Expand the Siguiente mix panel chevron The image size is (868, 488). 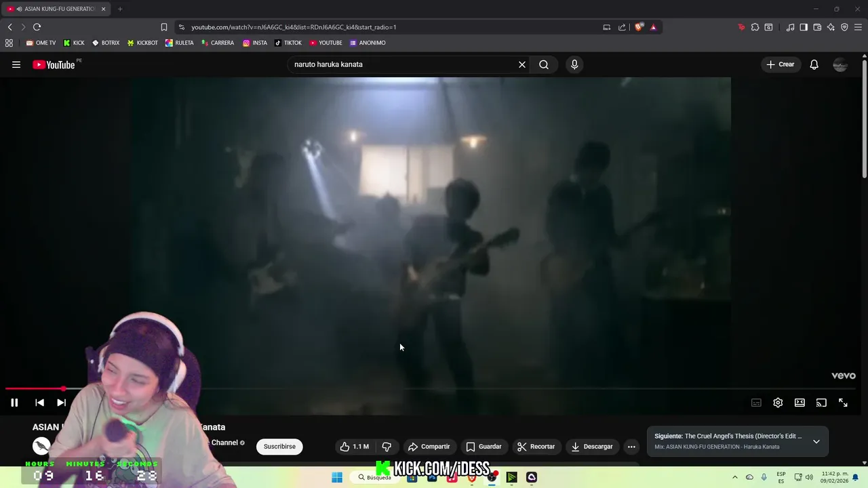click(816, 441)
